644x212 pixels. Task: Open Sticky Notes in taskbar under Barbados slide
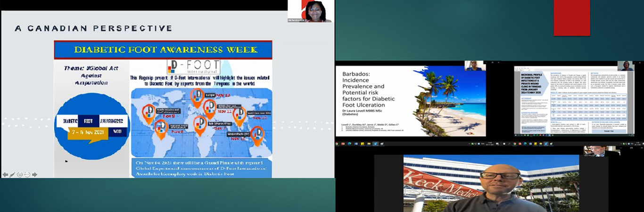(x=363, y=144)
